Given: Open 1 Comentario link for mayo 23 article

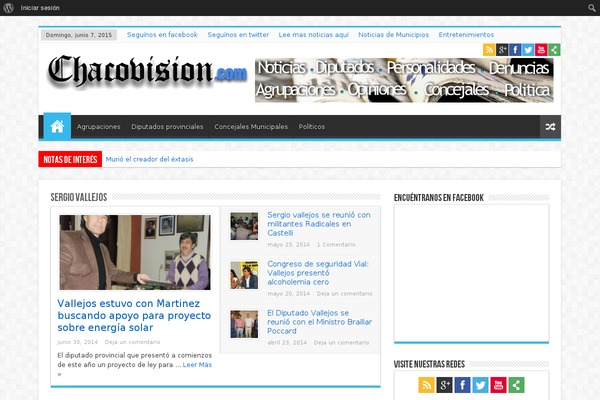Looking at the screenshot, I should (x=336, y=245).
